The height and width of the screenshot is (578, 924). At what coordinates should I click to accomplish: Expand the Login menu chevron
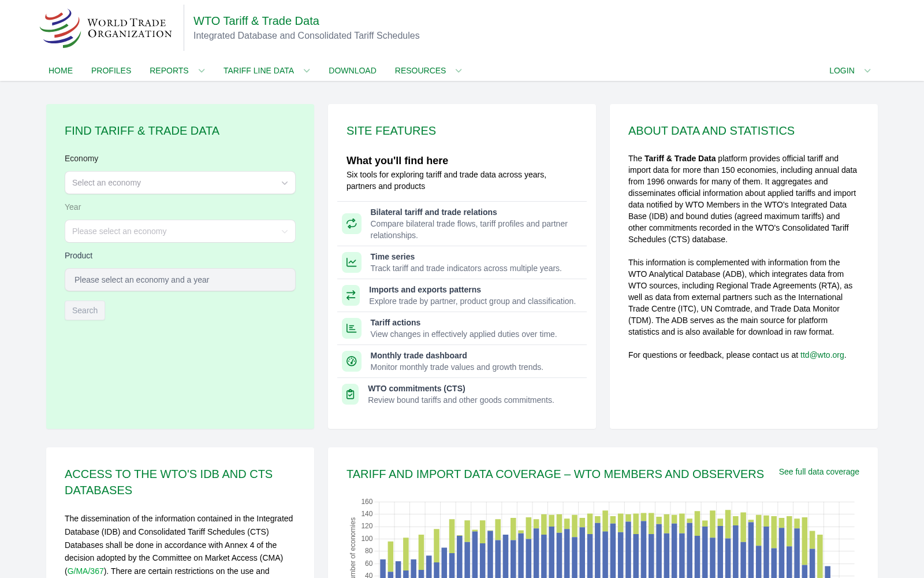tap(867, 71)
